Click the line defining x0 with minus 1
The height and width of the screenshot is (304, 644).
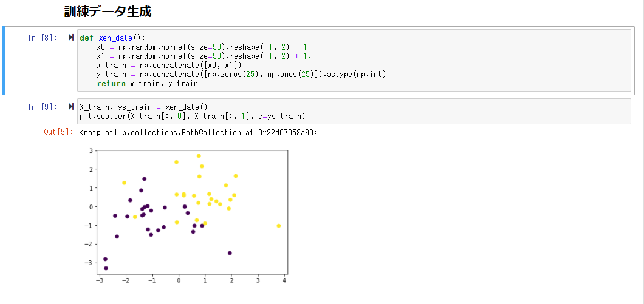tap(202, 47)
